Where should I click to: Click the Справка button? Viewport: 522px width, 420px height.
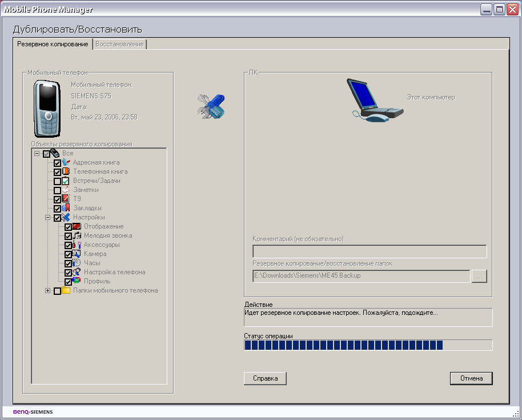point(265,378)
